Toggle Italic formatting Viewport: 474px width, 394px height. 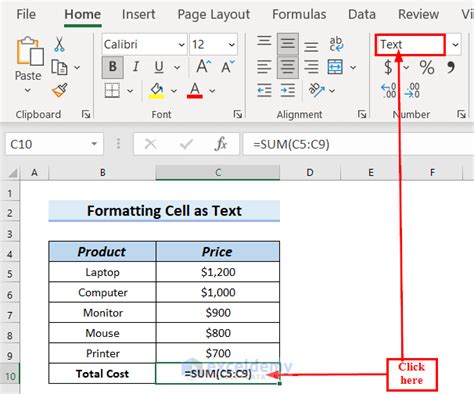coord(136,67)
